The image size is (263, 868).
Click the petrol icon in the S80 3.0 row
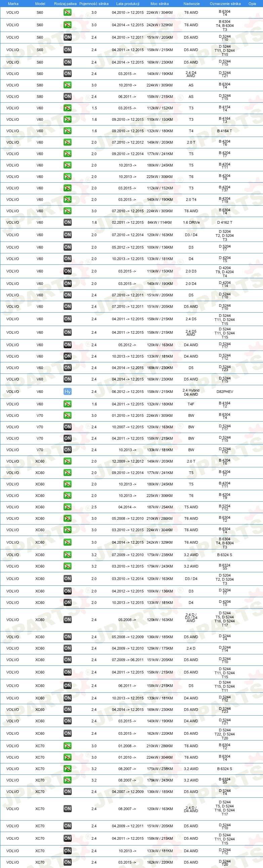67,85
